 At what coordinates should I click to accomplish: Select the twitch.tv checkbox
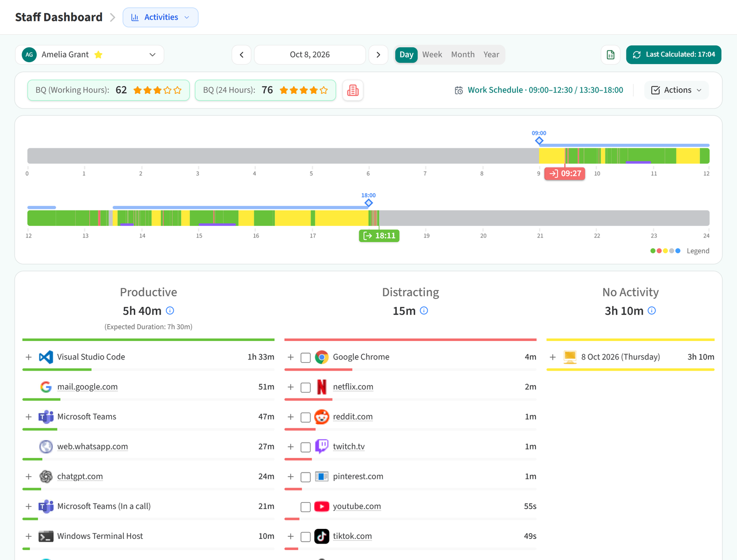point(305,447)
